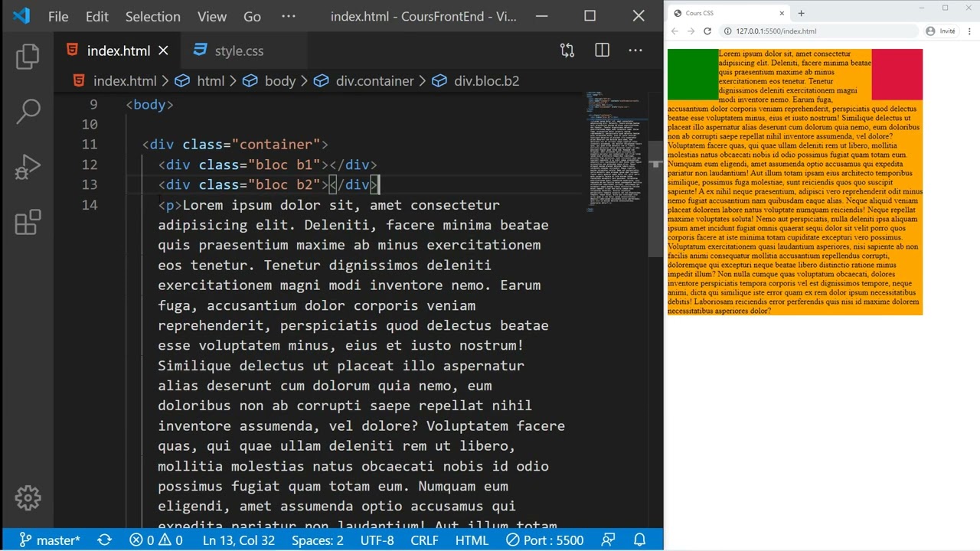The height and width of the screenshot is (551, 980).
Task: Change encoding via UTF-8 indicator
Action: 377,540
